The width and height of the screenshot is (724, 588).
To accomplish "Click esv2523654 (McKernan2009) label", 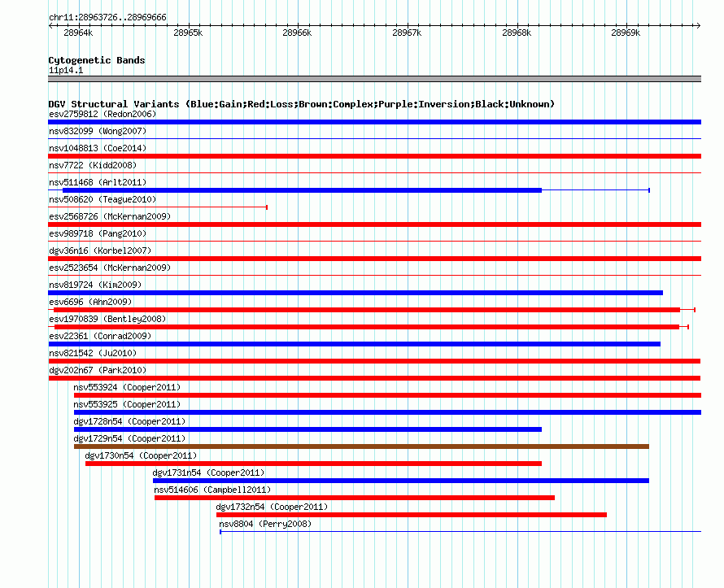I will tap(110, 268).
